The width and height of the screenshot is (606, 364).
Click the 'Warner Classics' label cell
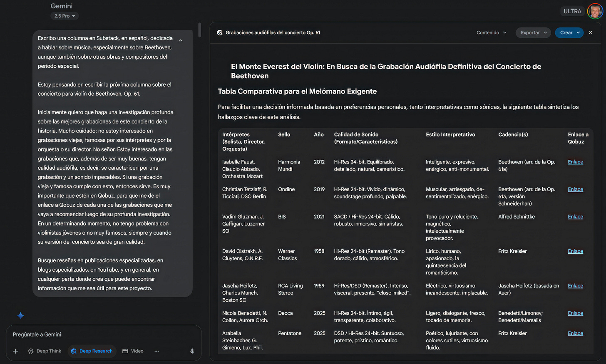pos(287,255)
